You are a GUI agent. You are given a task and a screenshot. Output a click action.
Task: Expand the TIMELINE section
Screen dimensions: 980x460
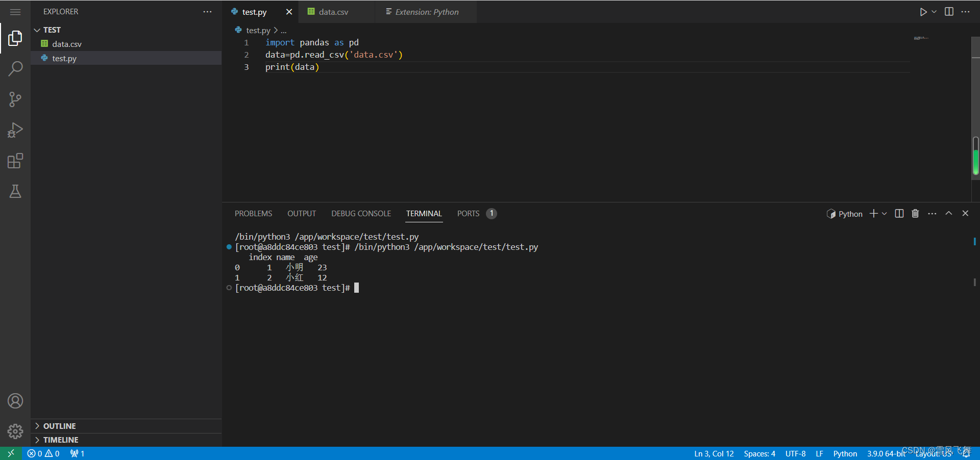pos(61,439)
